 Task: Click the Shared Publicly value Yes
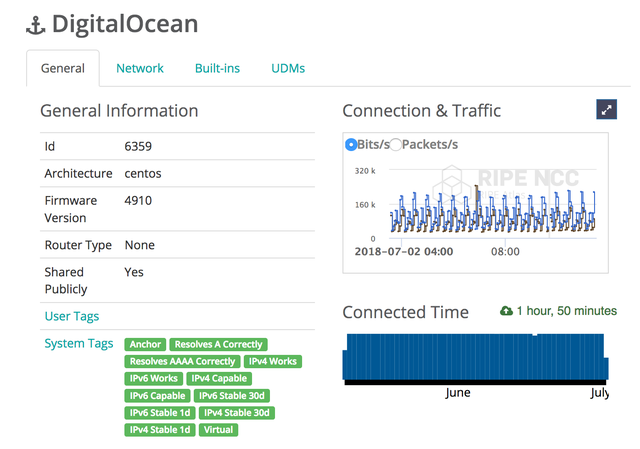(134, 272)
